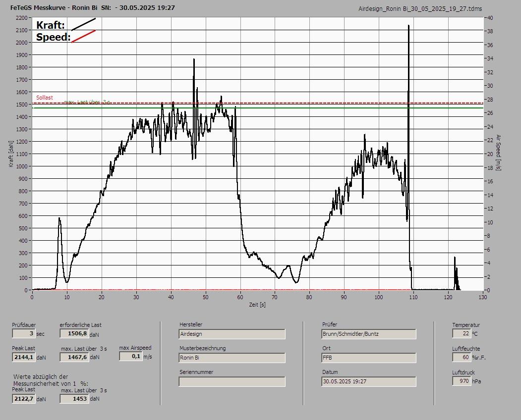Click the erforderliche Last label

(x=81, y=325)
